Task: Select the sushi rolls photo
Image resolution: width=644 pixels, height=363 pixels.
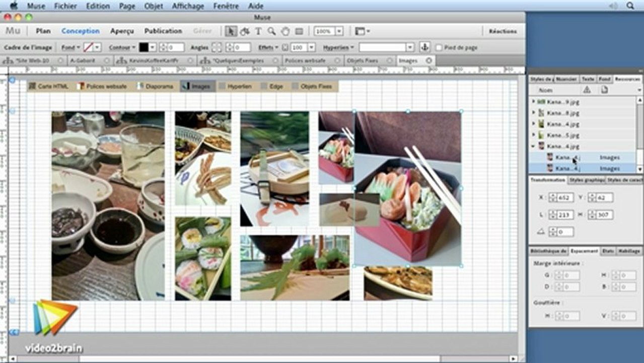Action: click(x=203, y=259)
